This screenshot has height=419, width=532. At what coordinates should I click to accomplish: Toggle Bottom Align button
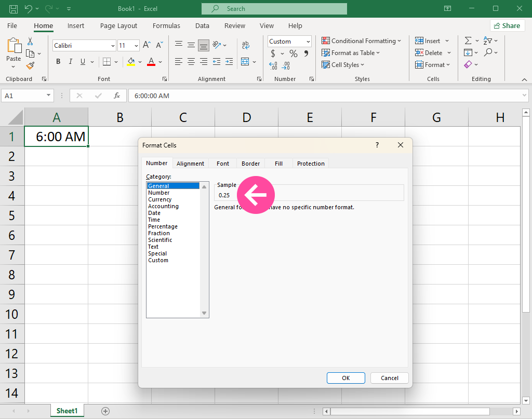[x=204, y=45]
